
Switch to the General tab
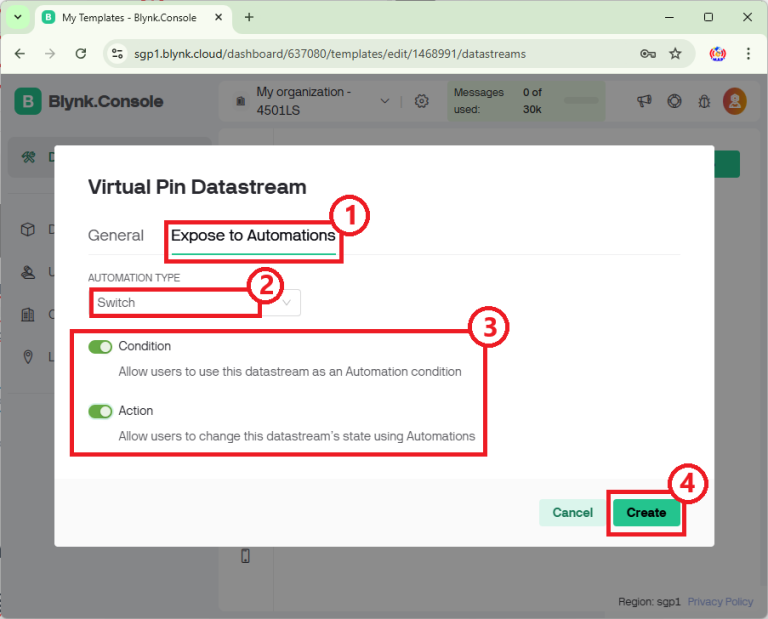pos(116,236)
